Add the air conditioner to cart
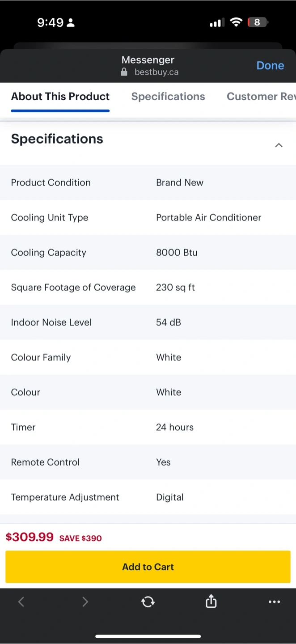 pos(148,567)
